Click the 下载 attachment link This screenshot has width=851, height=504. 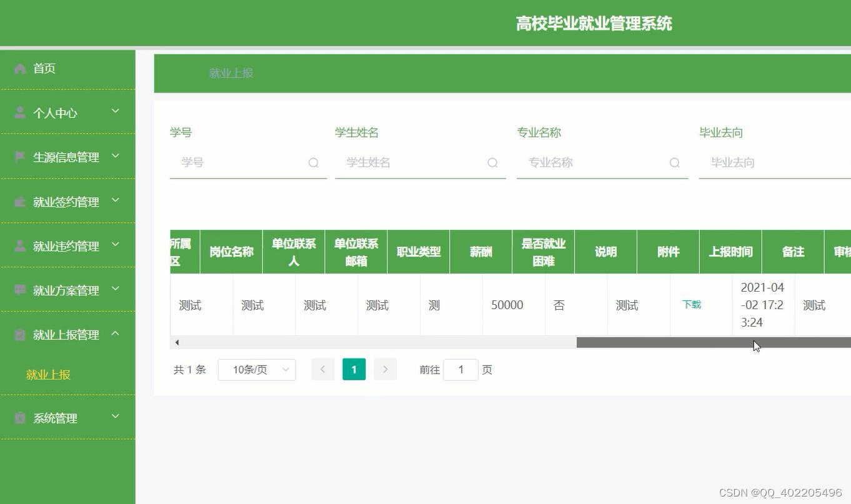coord(691,305)
